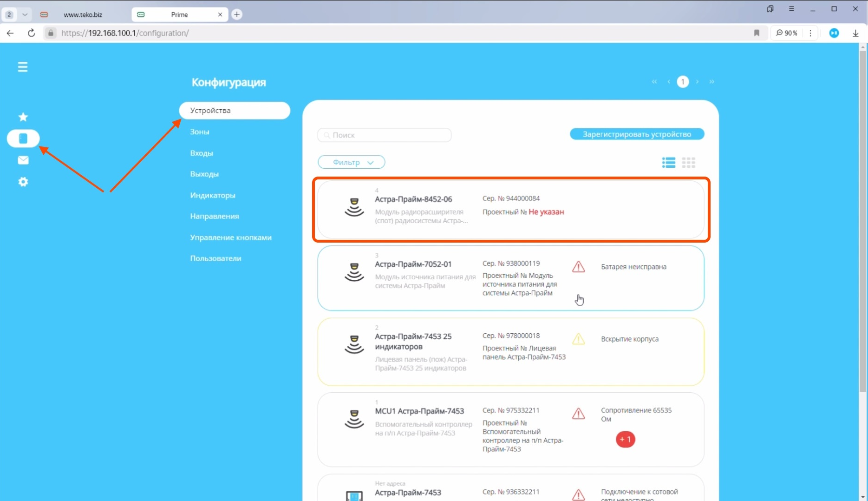Go back in browser

tap(10, 33)
